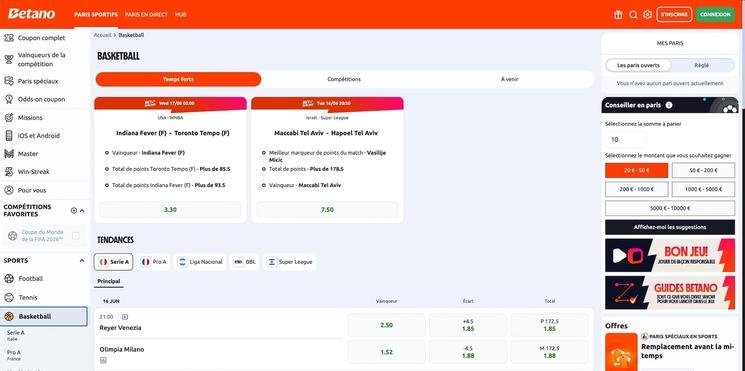This screenshot has width=745, height=371.
Task: Click the Coupon complet sidebar icon
Action: pyautogui.click(x=9, y=38)
